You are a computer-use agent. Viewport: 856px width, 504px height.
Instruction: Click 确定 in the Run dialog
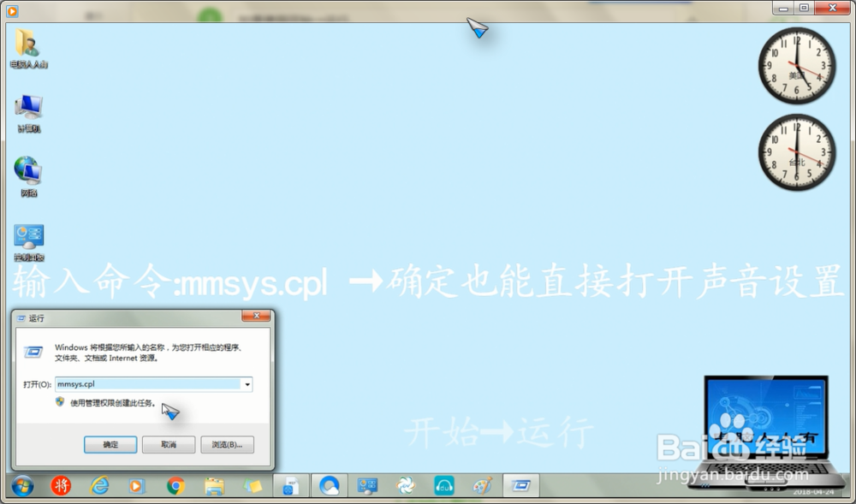(x=110, y=445)
